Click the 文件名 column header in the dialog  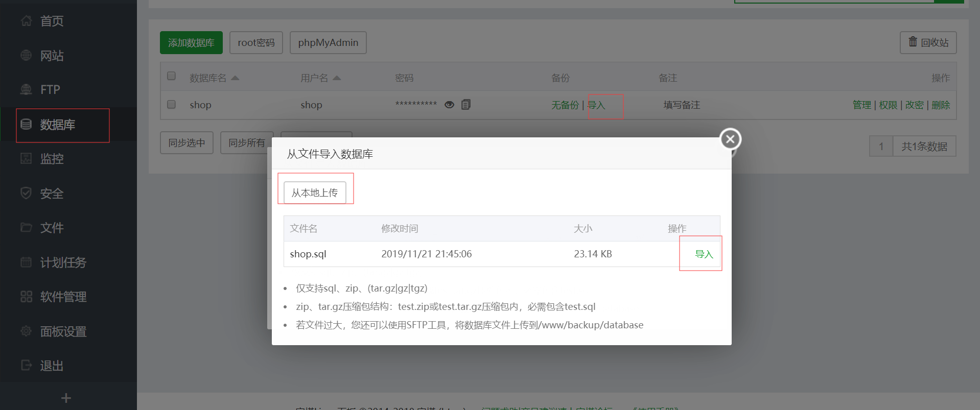pyautogui.click(x=304, y=228)
